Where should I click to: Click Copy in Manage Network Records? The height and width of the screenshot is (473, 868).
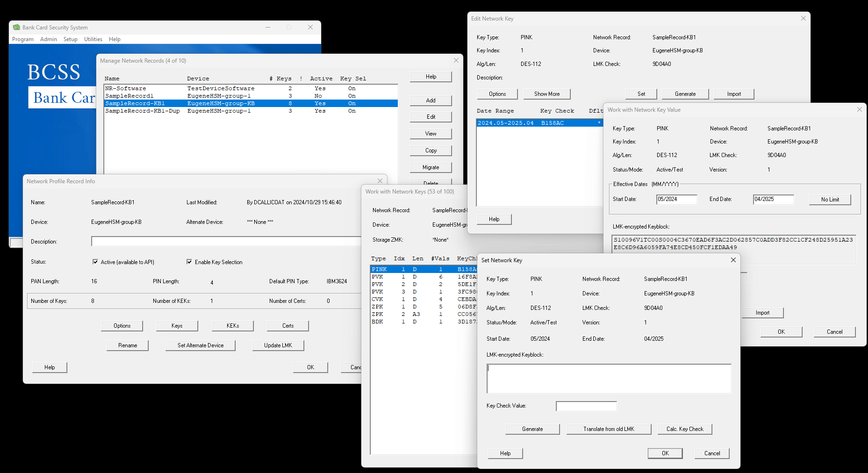click(x=431, y=150)
